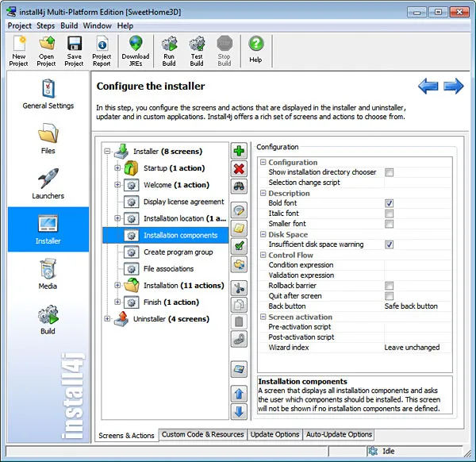Screen dimensions: 476x462
Task: Switch to Update Options tab
Action: 275,434
